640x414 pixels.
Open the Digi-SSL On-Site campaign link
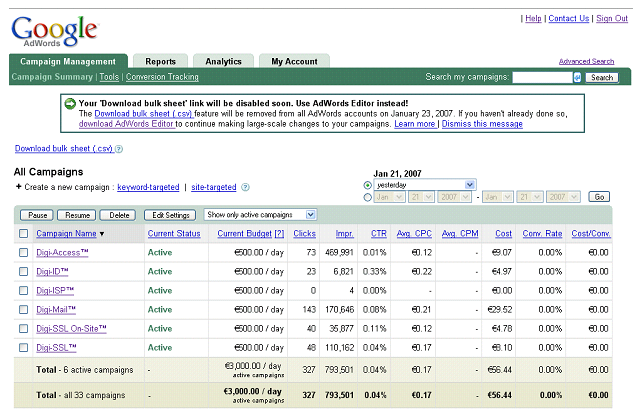tap(71, 328)
